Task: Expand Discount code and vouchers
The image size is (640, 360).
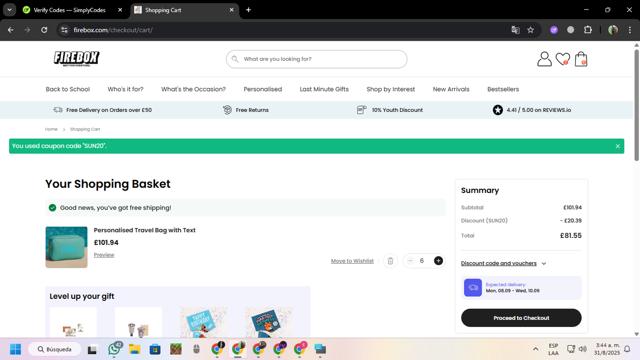Action: click(x=503, y=263)
